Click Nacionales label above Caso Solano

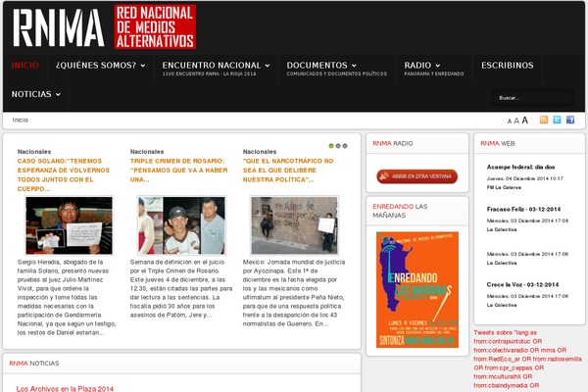pyautogui.click(x=34, y=152)
